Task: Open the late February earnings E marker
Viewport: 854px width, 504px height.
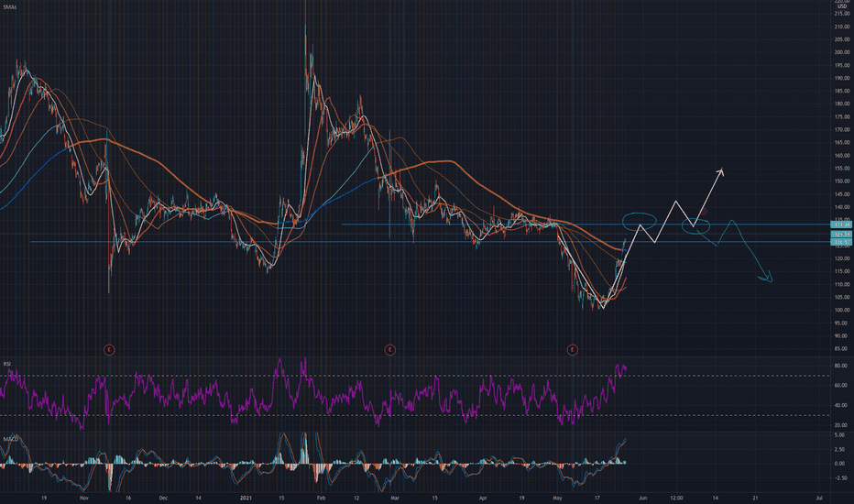Action: point(389,350)
